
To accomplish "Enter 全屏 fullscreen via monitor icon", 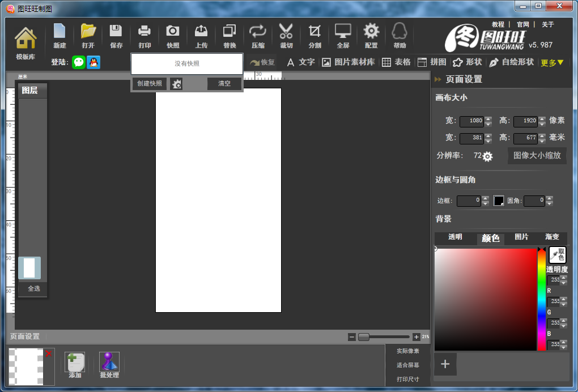I will (x=343, y=36).
